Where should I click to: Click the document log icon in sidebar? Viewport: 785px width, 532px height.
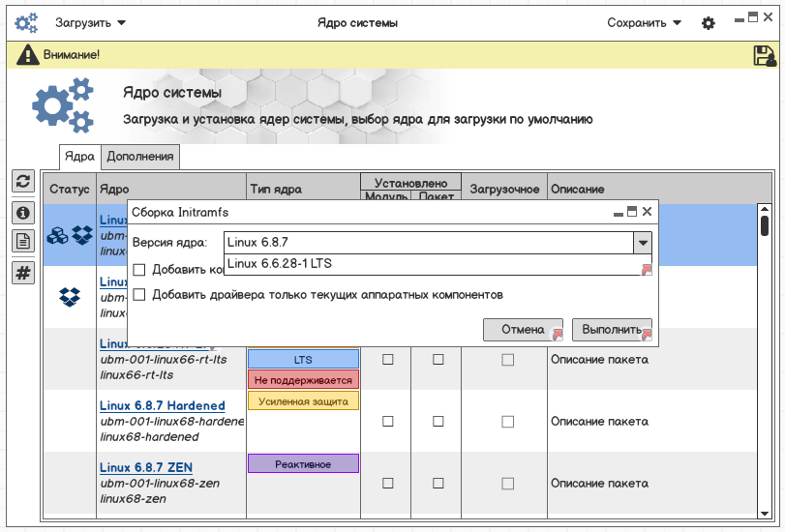pos(23,242)
